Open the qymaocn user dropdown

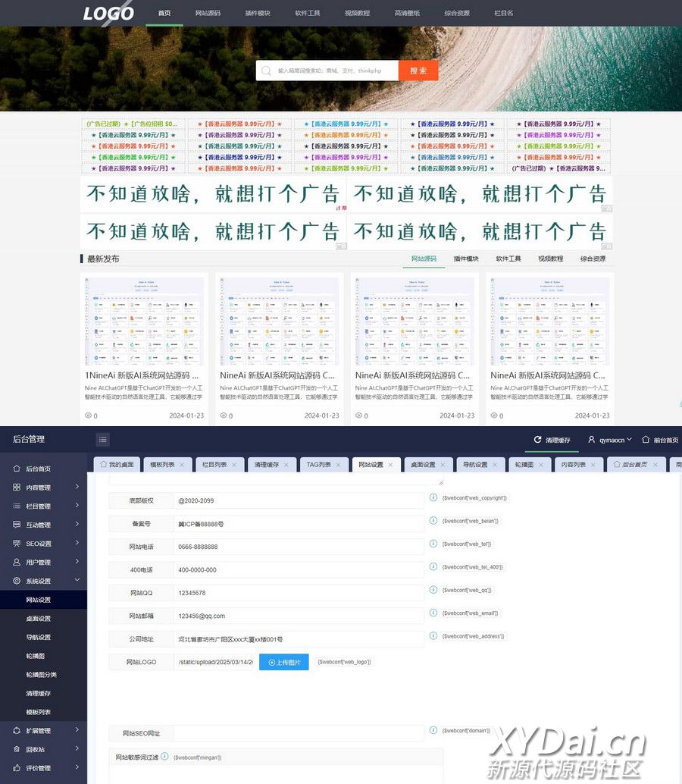[x=610, y=440]
